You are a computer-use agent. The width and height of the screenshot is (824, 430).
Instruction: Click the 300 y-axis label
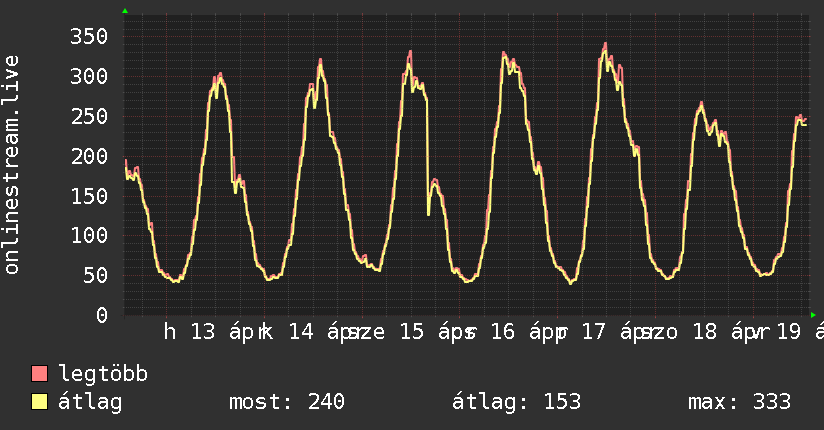(x=88, y=77)
